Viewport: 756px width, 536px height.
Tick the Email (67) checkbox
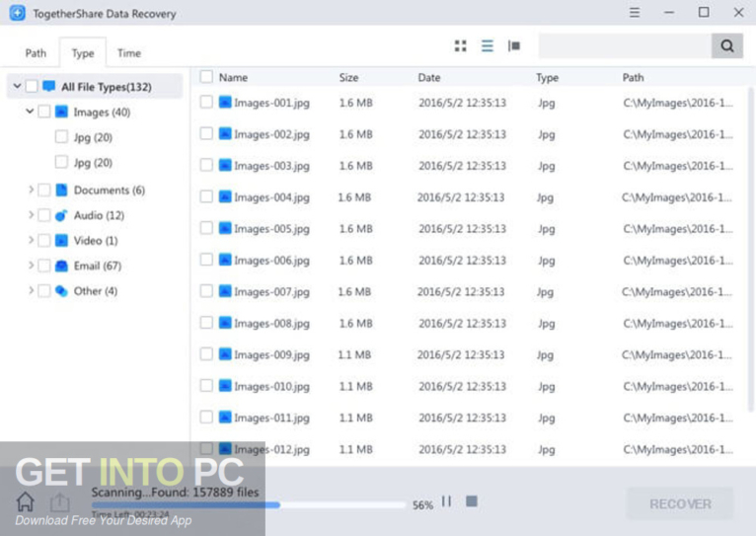(43, 266)
